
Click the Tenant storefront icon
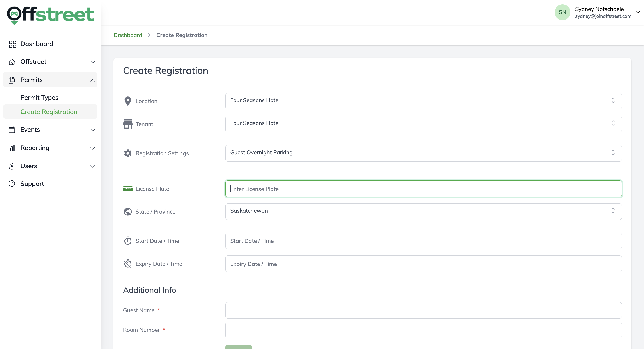point(127,124)
